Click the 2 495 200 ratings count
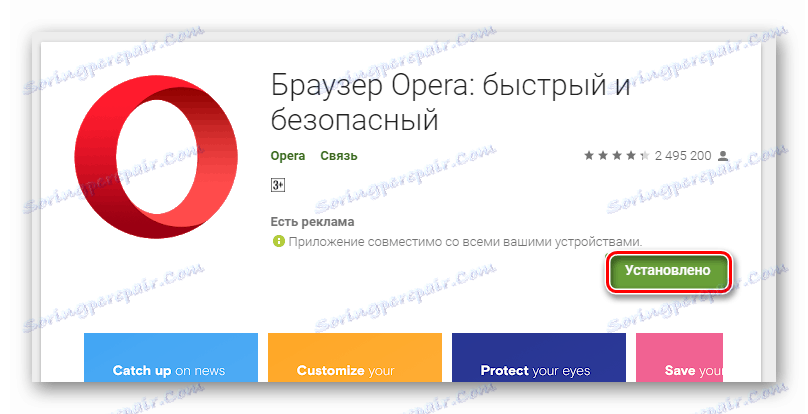The image size is (808, 414). [x=683, y=156]
